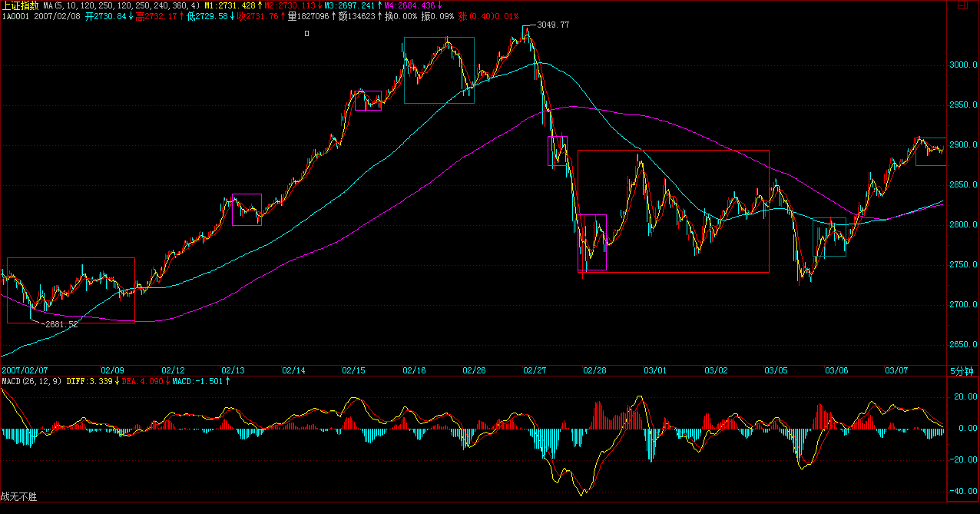This screenshot has height=514, width=980.
Task: Click the 2681.52 low price marker
Action: [60, 324]
